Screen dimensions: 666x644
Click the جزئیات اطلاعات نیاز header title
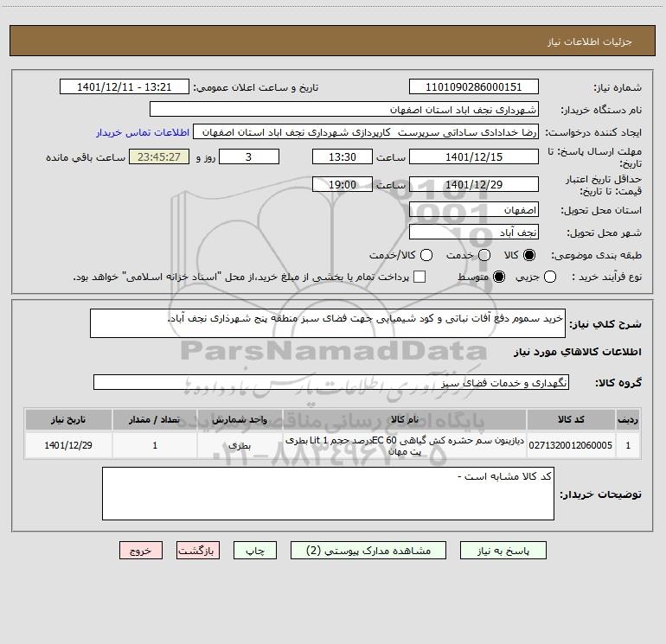point(589,41)
